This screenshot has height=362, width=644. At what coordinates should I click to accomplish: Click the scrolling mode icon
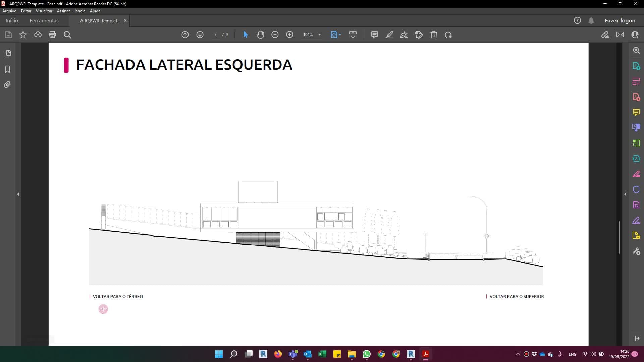point(353,35)
